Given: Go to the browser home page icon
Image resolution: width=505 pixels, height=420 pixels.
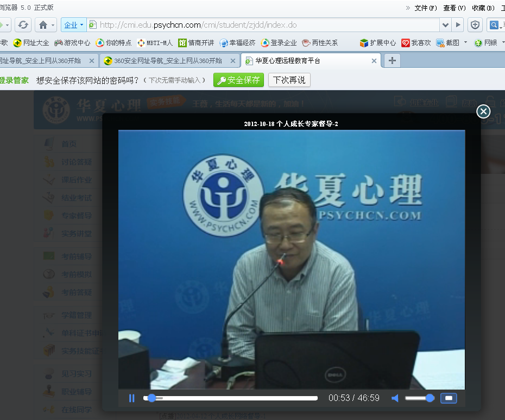Looking at the screenshot, I should coord(43,25).
